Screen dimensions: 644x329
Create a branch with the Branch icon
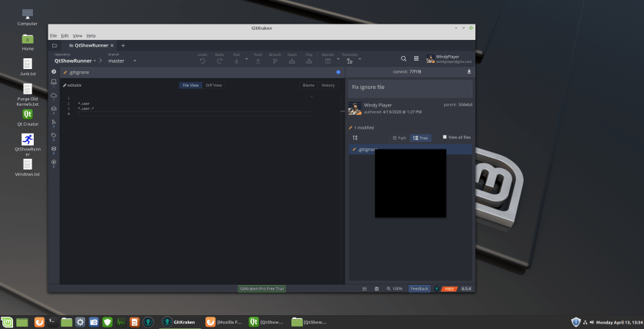[274, 59]
